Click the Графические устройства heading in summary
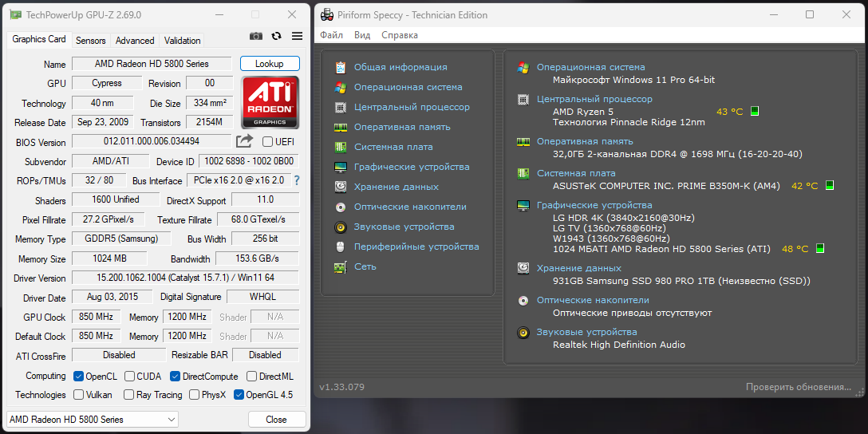The image size is (868, 434). (x=594, y=205)
